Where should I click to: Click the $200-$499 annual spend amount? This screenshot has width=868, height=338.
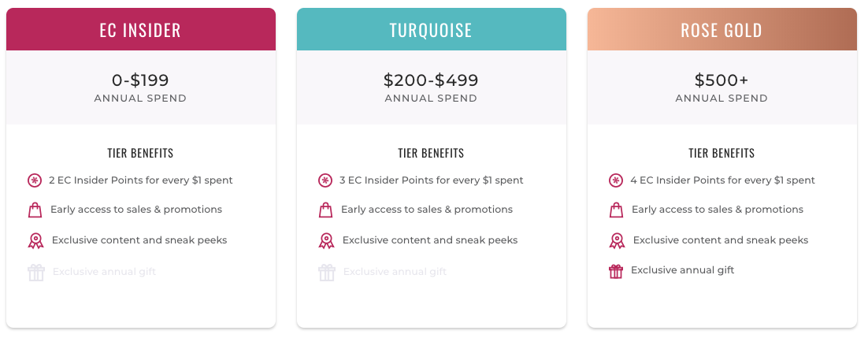pos(431,80)
